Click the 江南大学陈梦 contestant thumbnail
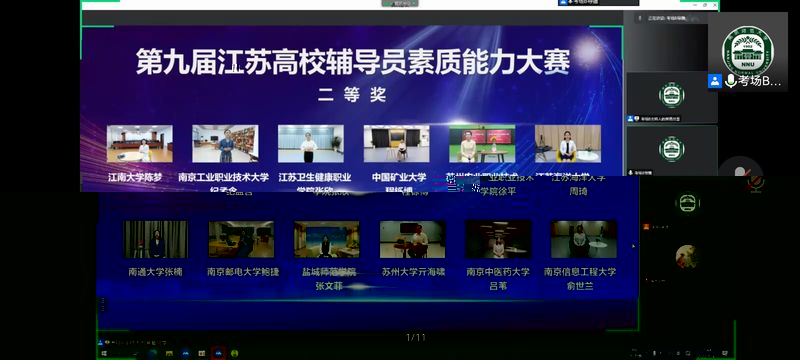The height and width of the screenshot is (360, 800). 140,144
